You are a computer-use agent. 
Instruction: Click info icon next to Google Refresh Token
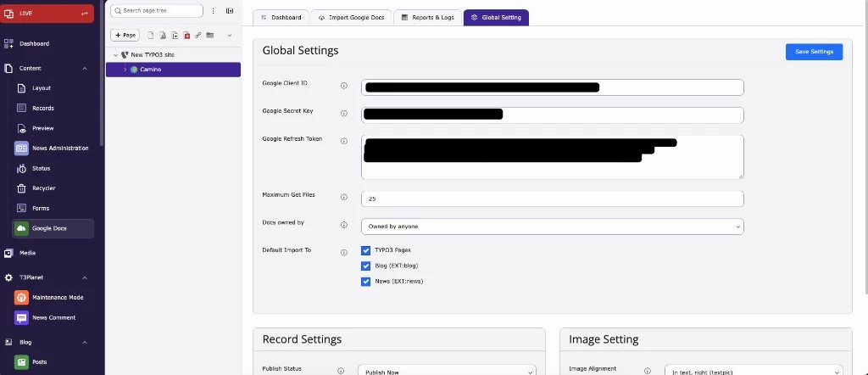coord(344,141)
